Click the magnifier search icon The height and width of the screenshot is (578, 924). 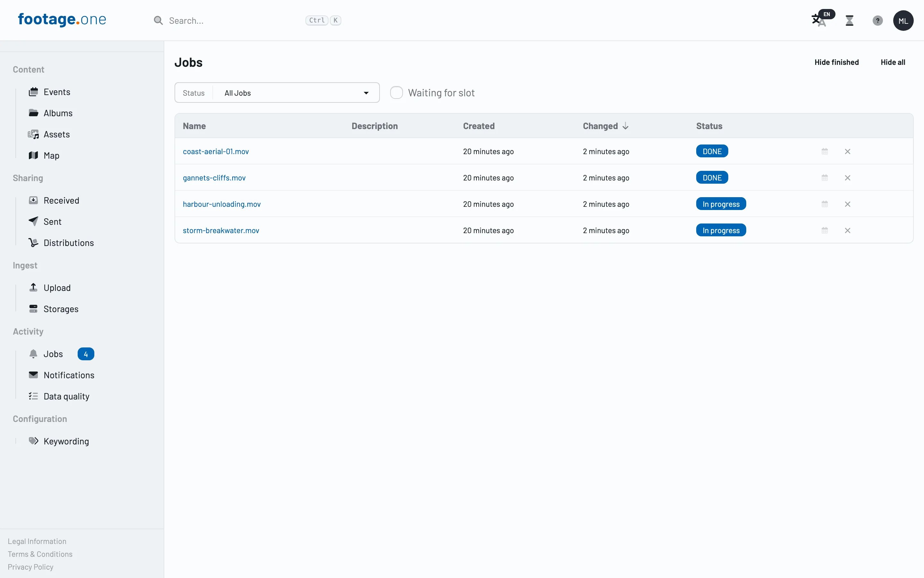coord(158,20)
